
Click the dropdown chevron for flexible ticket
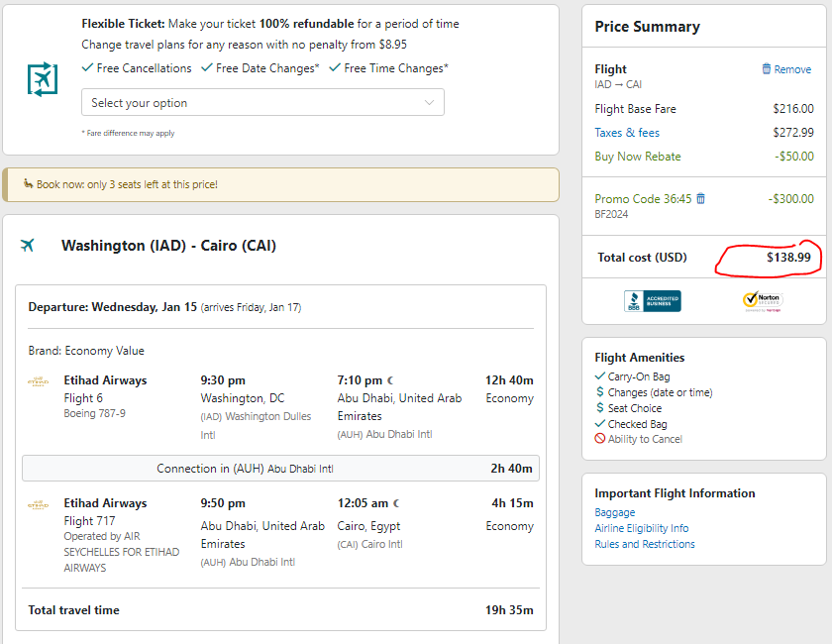click(429, 102)
